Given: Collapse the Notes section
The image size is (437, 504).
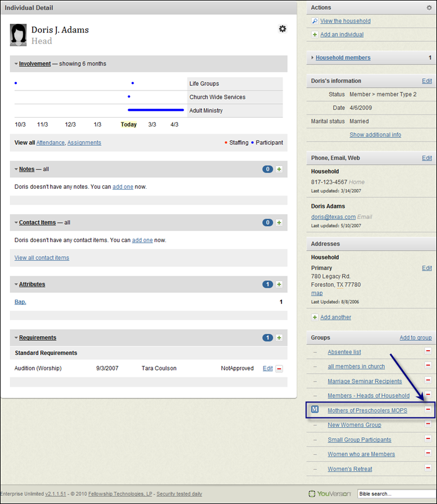Looking at the screenshot, I should pyautogui.click(x=16, y=169).
